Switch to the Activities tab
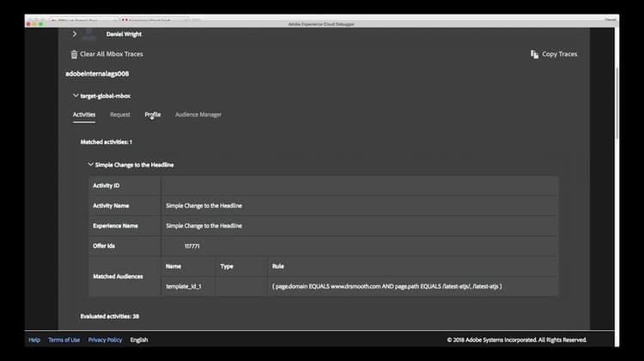 pyautogui.click(x=84, y=114)
